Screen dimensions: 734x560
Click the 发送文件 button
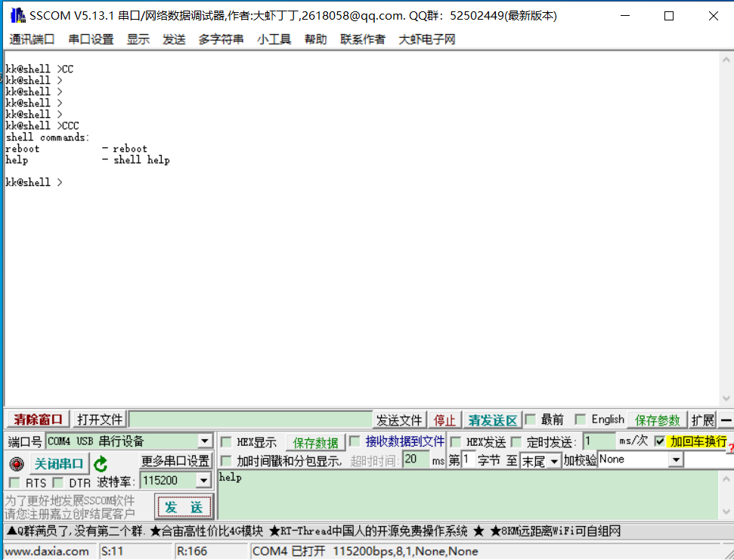point(399,420)
